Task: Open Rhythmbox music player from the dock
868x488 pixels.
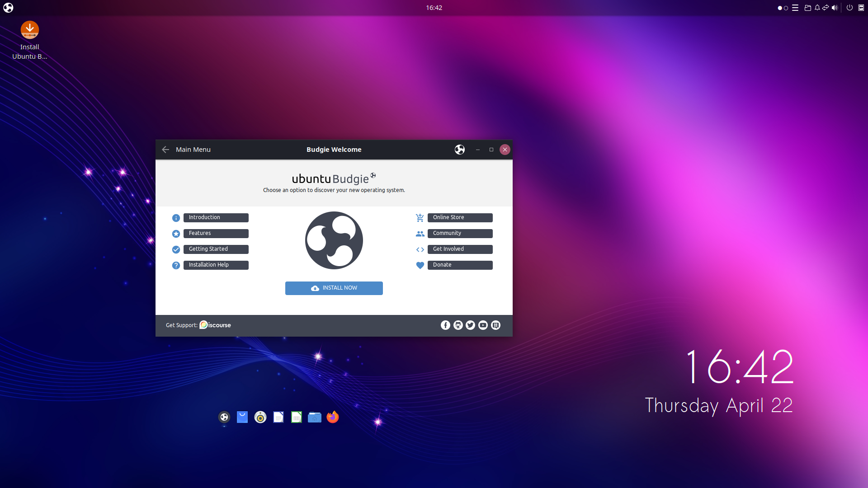Action: pos(260,417)
